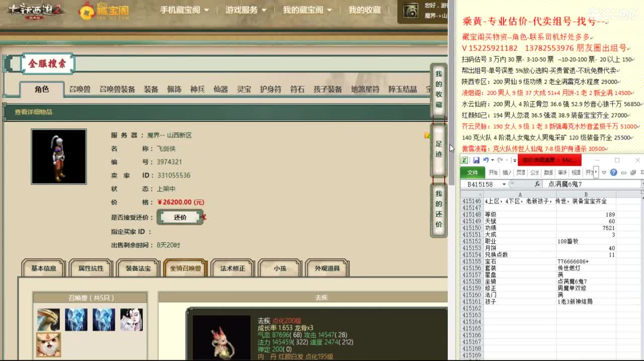
Task: Open the 我的藏宝阁 dropdown menu
Action: [307, 10]
